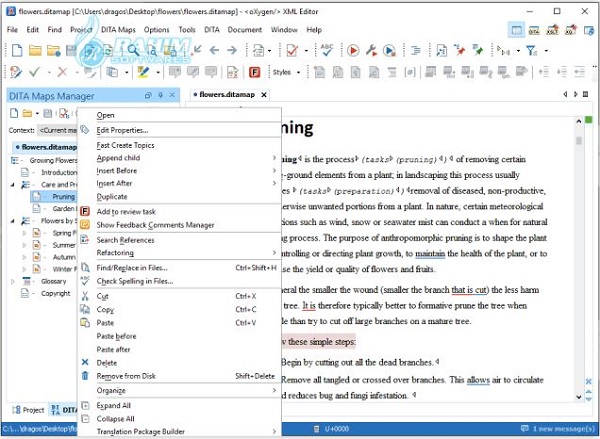Click the forward navigation arrow
This screenshot has width=600, height=439.
click(232, 50)
